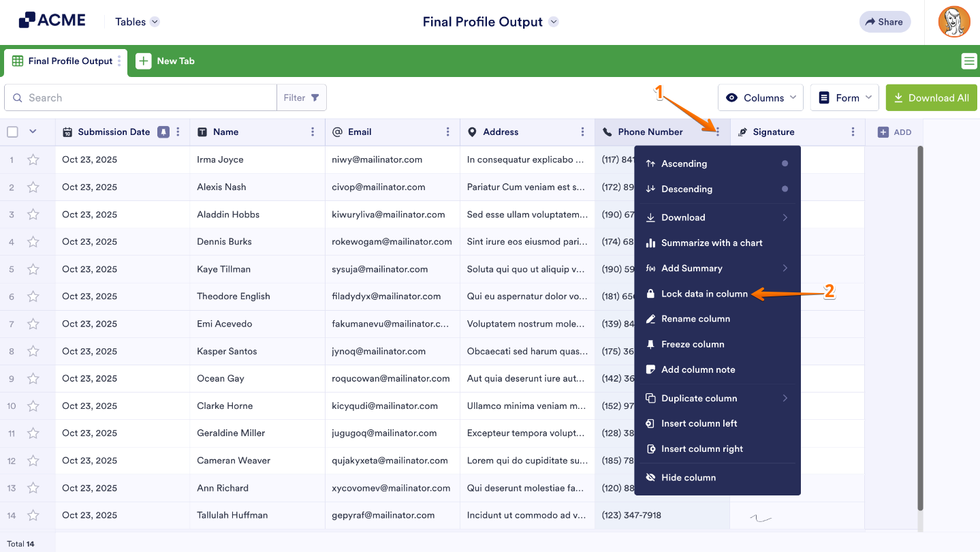Image resolution: width=980 pixels, height=552 pixels.
Task: Click the lock badge on Submission Date column
Action: click(x=163, y=132)
